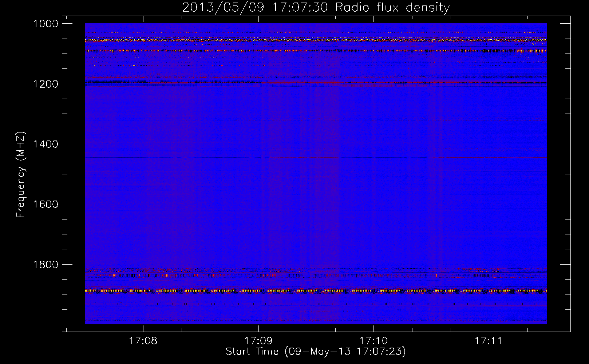Click the 1200 frequency tick label

tap(46, 84)
